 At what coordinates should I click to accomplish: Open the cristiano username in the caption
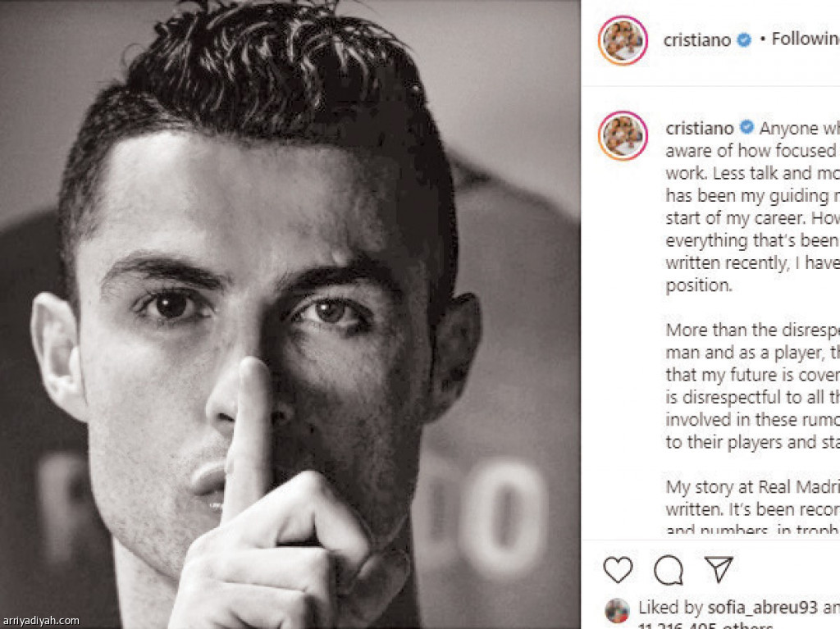click(x=700, y=128)
